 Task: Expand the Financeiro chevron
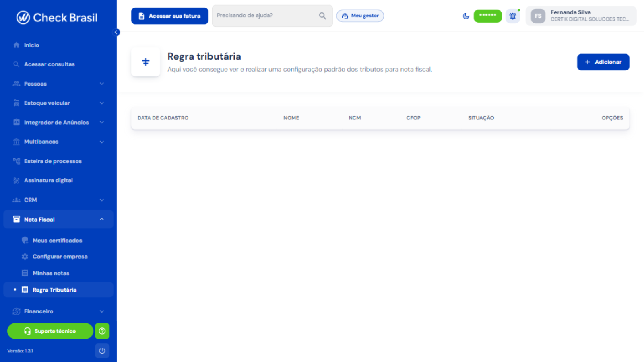pos(102,311)
